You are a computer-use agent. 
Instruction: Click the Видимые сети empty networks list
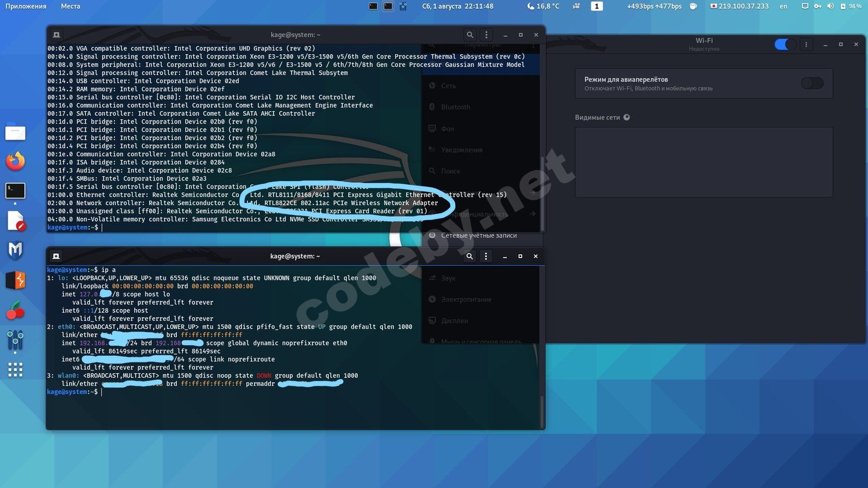click(704, 162)
